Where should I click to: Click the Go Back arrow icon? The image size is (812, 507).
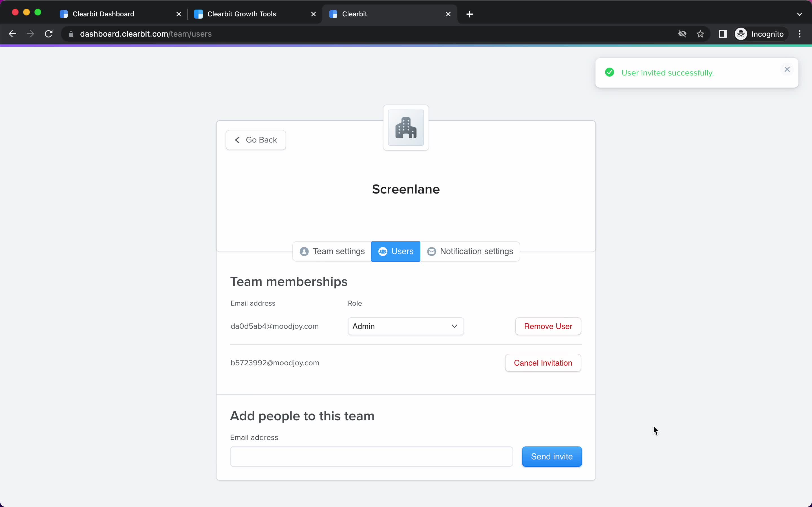click(238, 140)
